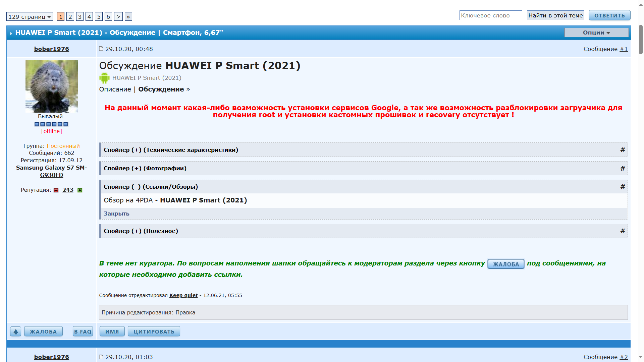Click inline ЖАЛОБА button in green text
Image resolution: width=644 pixels, height=362 pixels.
click(506, 264)
